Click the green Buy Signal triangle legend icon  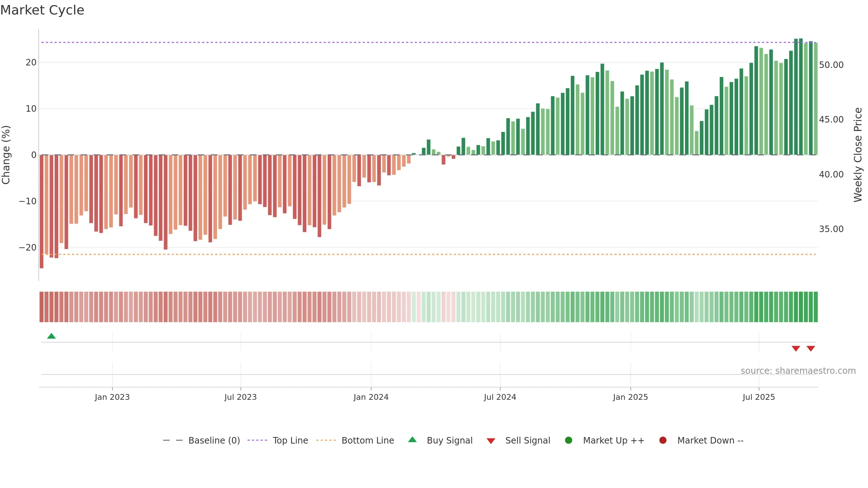tap(412, 440)
